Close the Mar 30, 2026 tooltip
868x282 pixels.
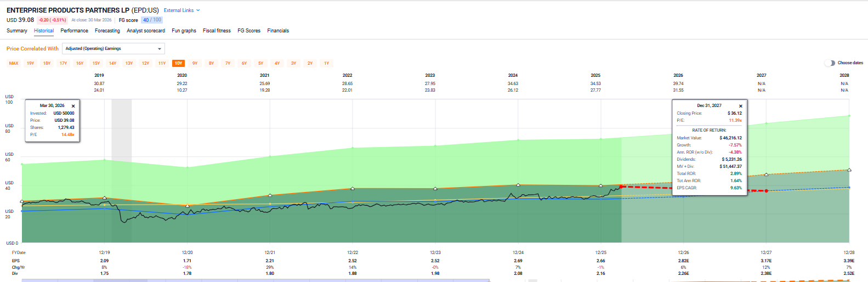(73, 106)
